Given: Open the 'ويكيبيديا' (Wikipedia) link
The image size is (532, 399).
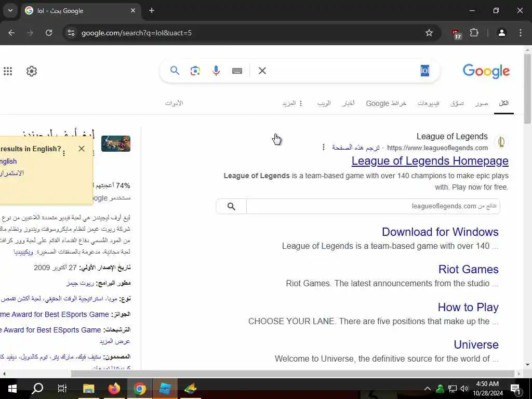Looking at the screenshot, I should pos(23,252).
